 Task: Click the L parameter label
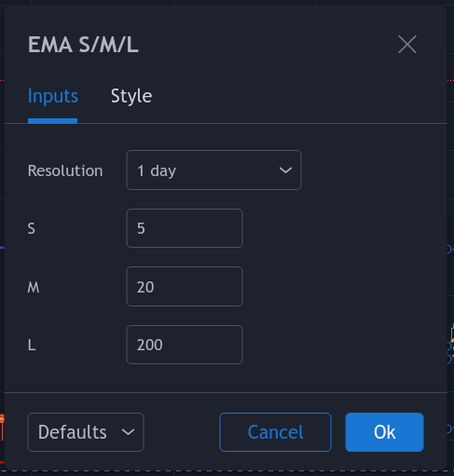point(32,345)
